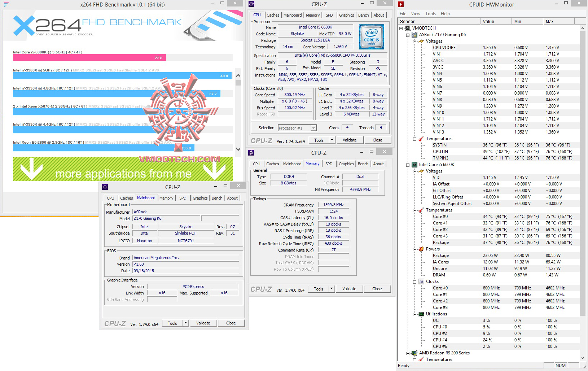Collapse the Powers group in HWMonitor
Viewport: 588px width, 371px height.
click(x=415, y=249)
